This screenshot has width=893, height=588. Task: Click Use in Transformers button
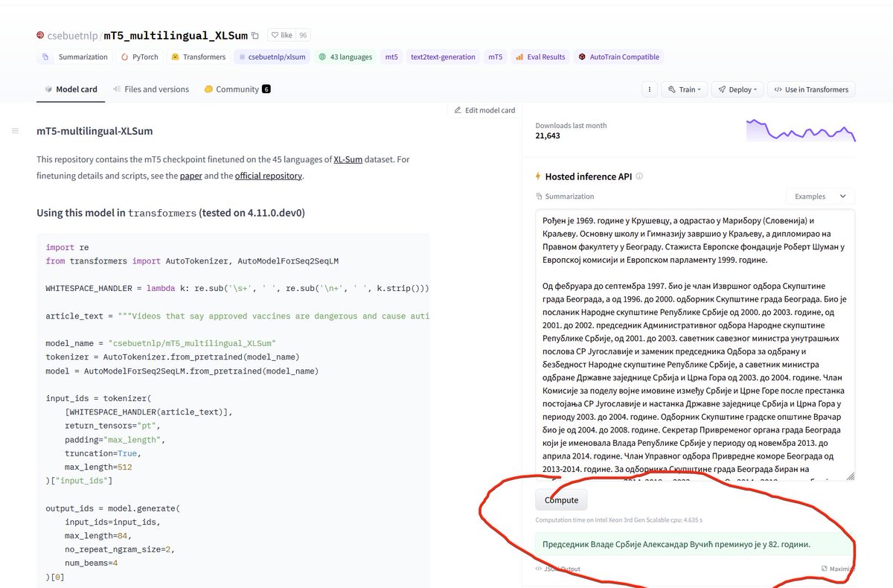(811, 89)
